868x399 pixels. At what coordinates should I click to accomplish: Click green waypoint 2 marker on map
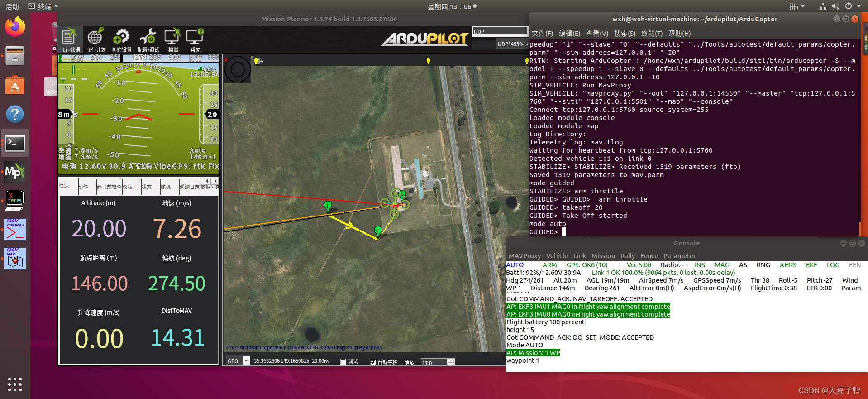378,231
